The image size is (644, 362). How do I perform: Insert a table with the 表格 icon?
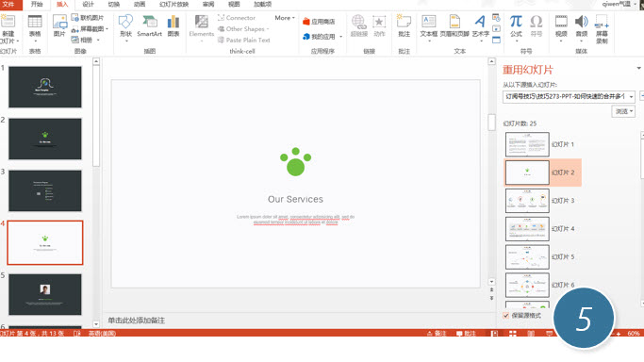point(35,22)
